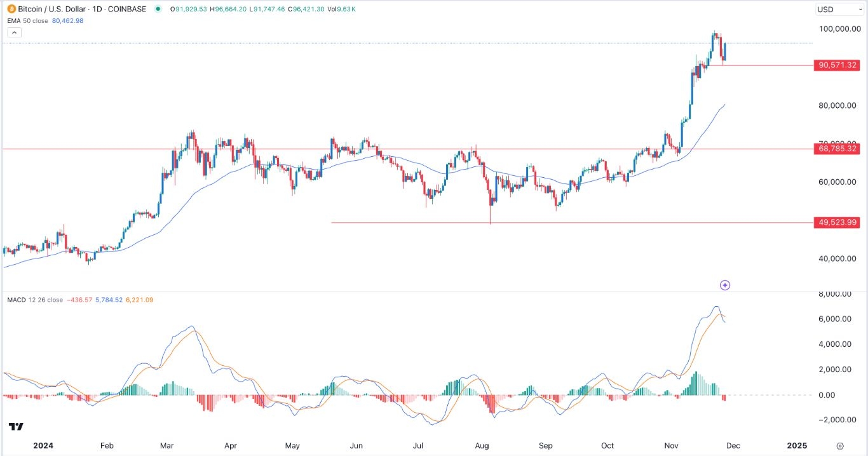Open symbol search via Bitcoin / U.S. Dollar title
The width and height of the screenshot is (868, 456).
point(51,10)
